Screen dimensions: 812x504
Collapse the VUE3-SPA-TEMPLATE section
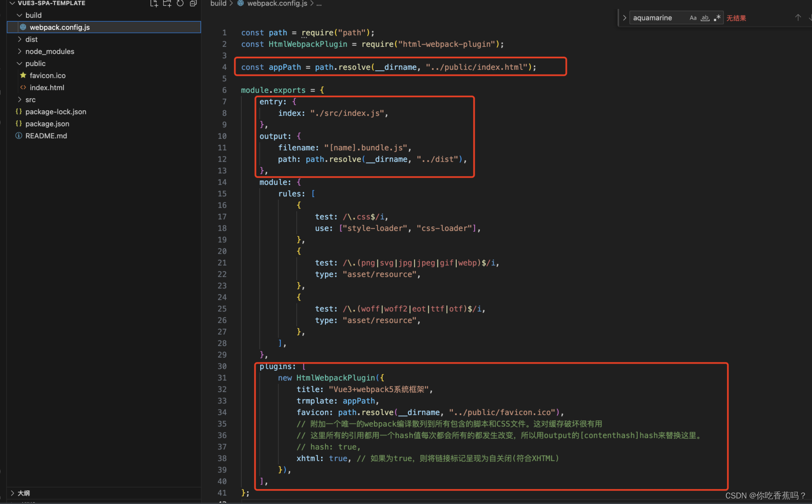pos(13,3)
